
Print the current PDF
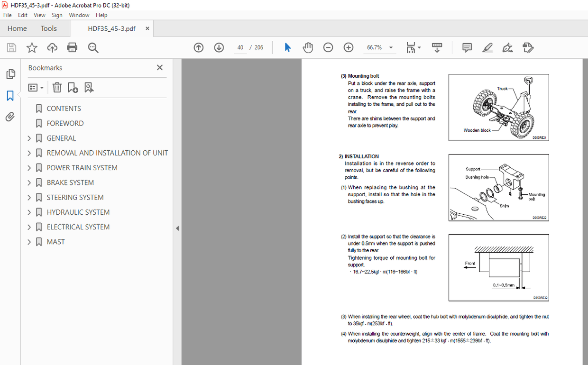click(x=72, y=47)
